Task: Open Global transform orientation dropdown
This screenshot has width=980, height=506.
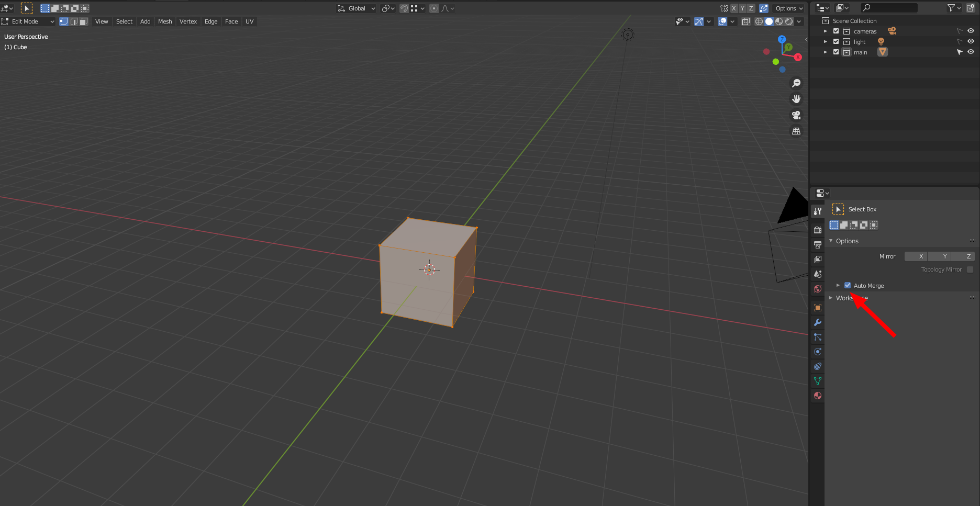Action: point(357,8)
